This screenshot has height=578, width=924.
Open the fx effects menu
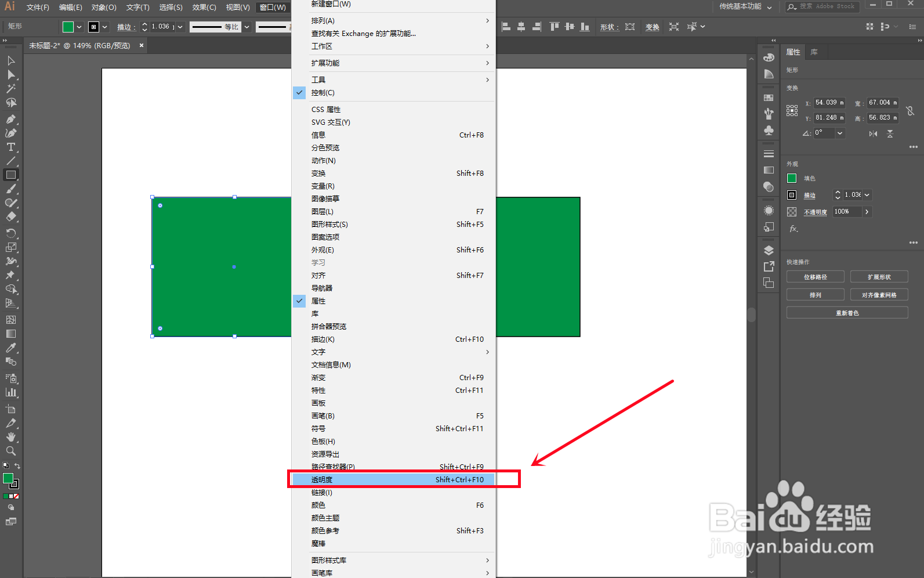[793, 229]
